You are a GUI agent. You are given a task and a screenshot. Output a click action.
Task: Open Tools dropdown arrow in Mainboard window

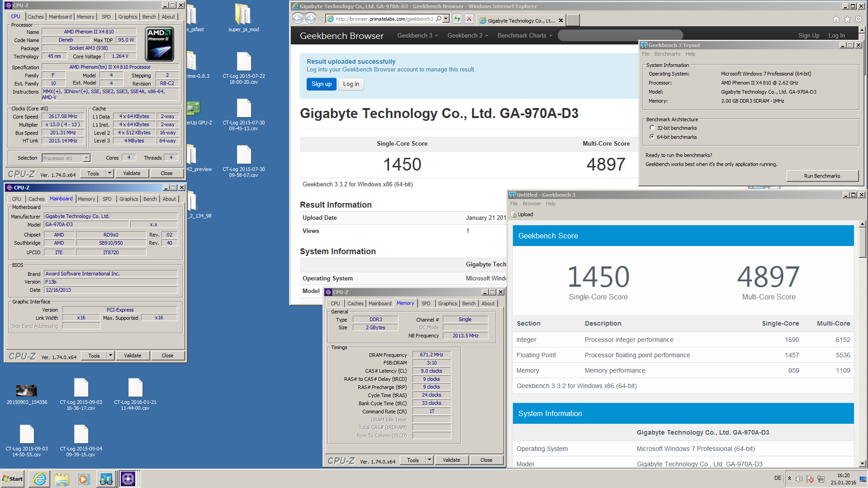(x=110, y=355)
